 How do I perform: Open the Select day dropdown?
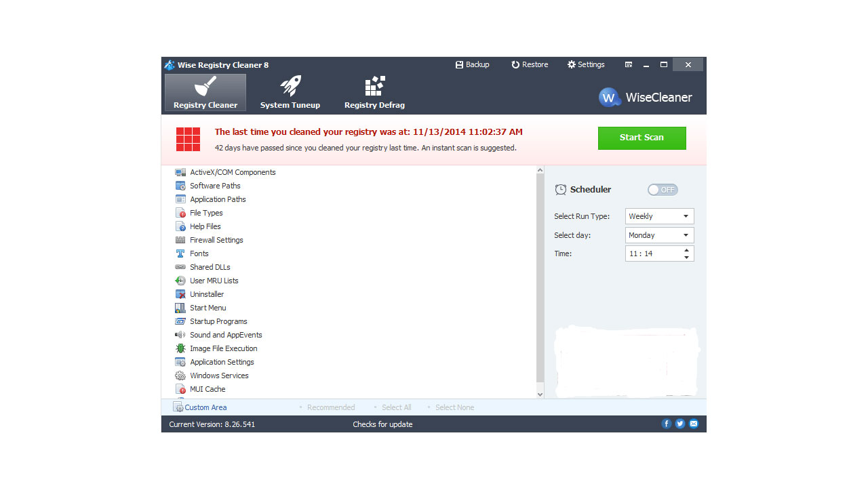coord(659,235)
